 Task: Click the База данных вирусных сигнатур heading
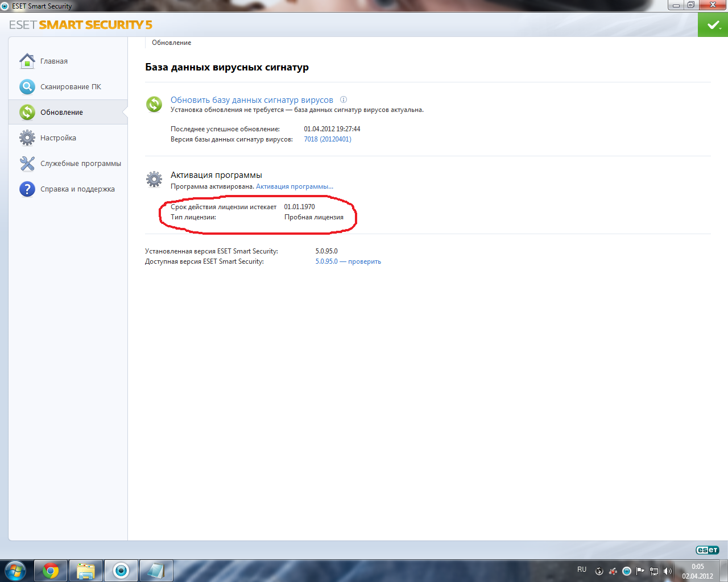click(x=227, y=67)
